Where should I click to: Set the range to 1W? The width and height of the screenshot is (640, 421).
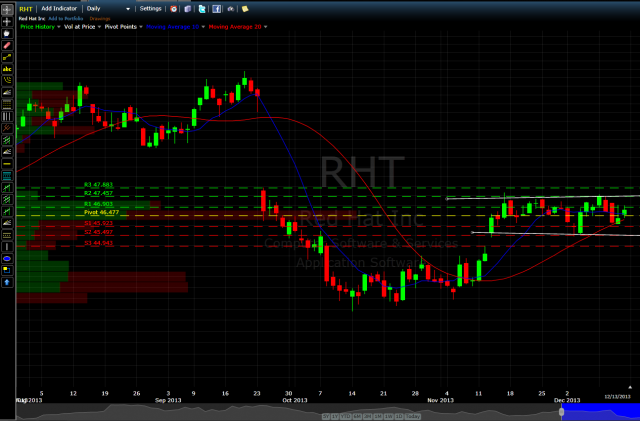[x=389, y=417]
